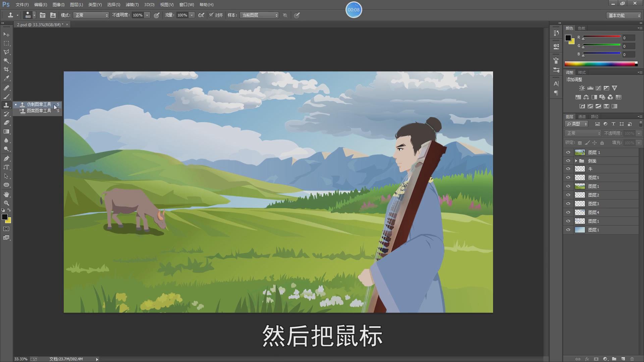This screenshot has height=362, width=644.
Task: Select the Eyedropper tool
Action: [x=6, y=78]
